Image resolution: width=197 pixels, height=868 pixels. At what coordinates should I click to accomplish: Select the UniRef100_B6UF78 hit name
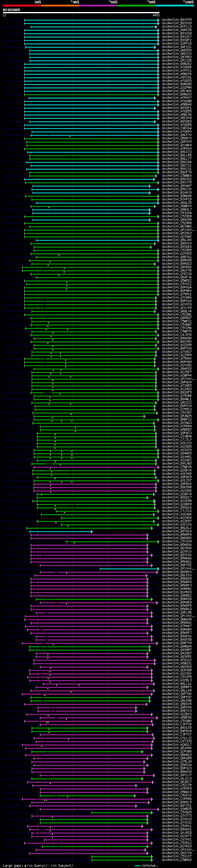[177, 172]
